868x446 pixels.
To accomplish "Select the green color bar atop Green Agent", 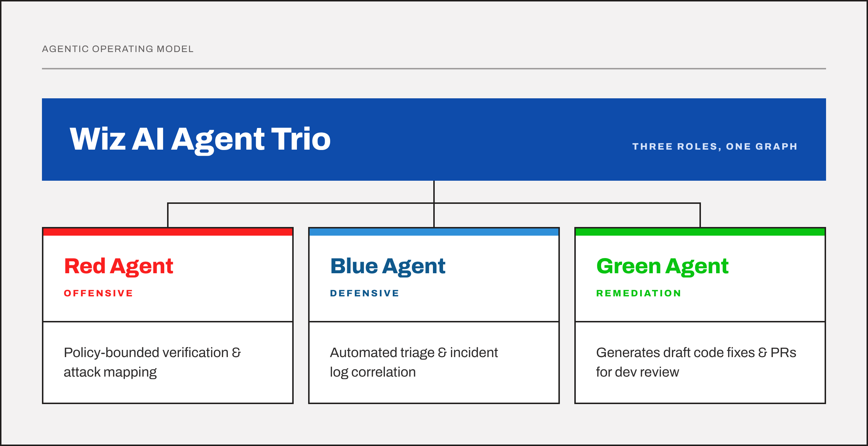I will click(x=700, y=232).
